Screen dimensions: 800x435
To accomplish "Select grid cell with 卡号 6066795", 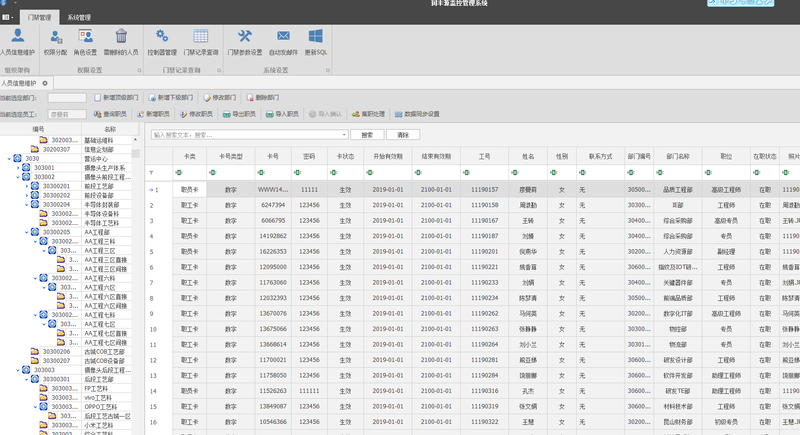I will coord(273,221).
